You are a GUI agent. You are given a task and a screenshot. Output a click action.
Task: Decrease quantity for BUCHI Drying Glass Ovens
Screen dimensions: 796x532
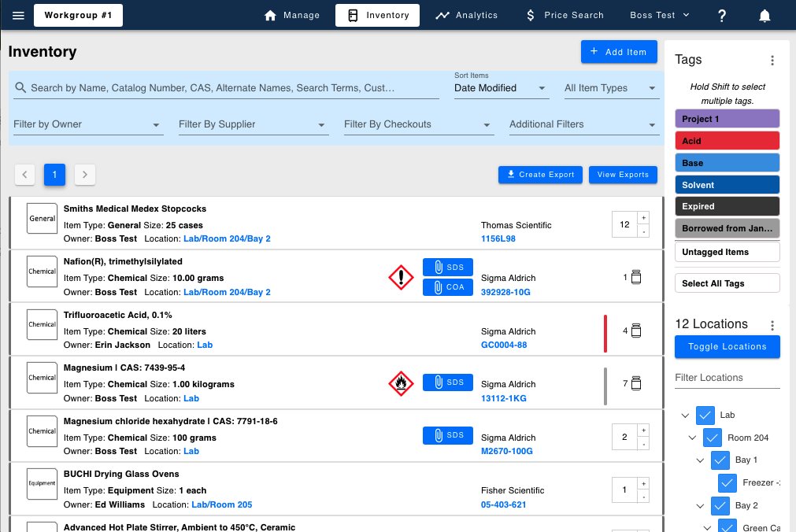[x=643, y=497]
